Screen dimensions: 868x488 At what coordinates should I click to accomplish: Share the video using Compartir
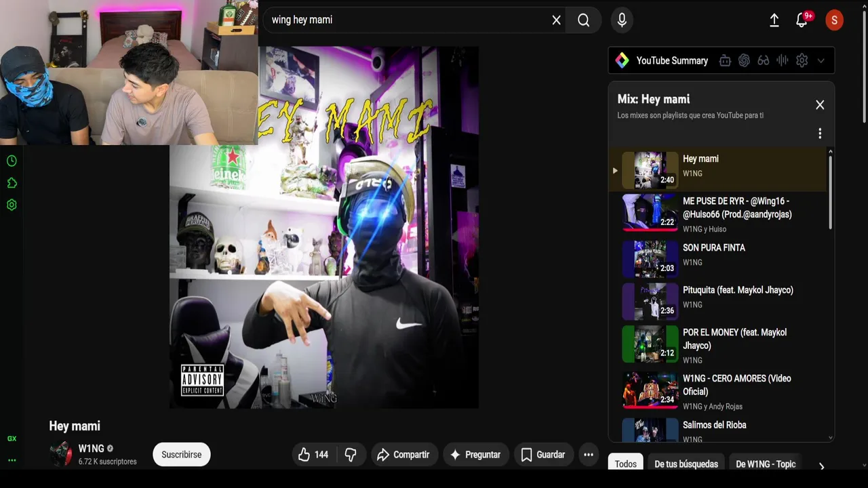(403, 455)
